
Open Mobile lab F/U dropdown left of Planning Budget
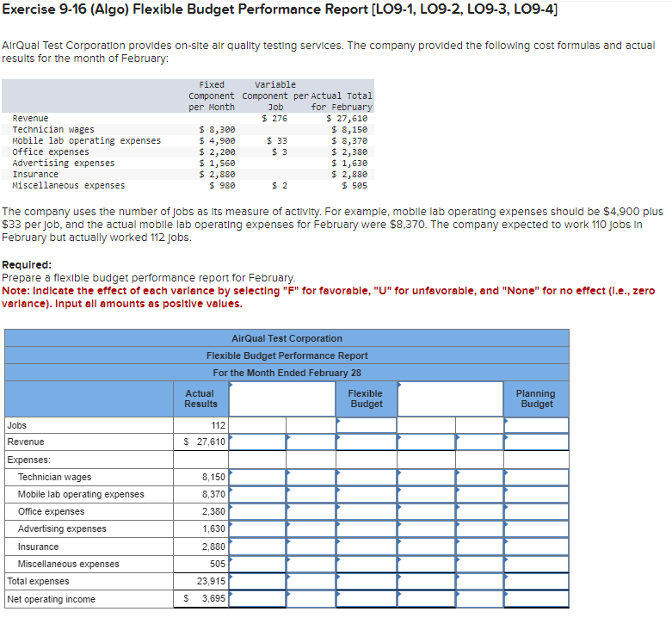[x=479, y=494]
